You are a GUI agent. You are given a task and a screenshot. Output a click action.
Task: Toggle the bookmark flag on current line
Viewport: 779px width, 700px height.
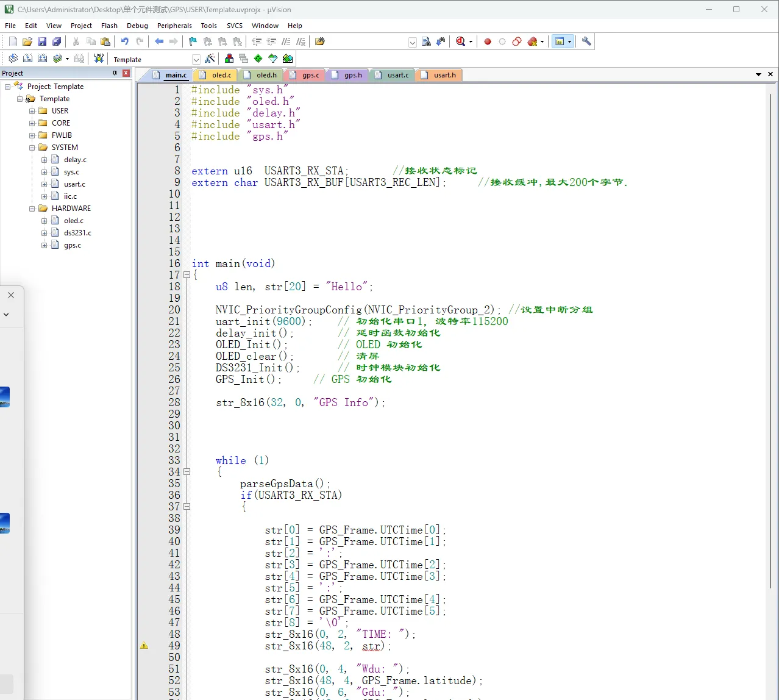coord(193,41)
